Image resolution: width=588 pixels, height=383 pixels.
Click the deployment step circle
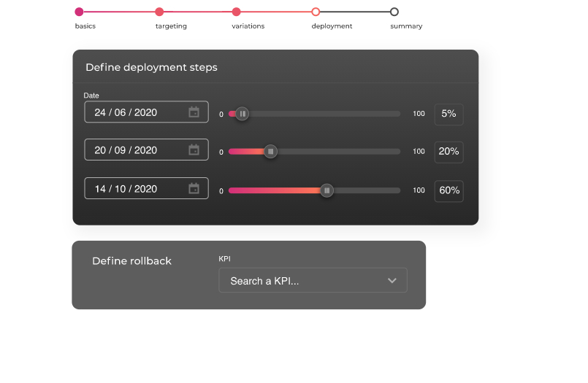[316, 12]
